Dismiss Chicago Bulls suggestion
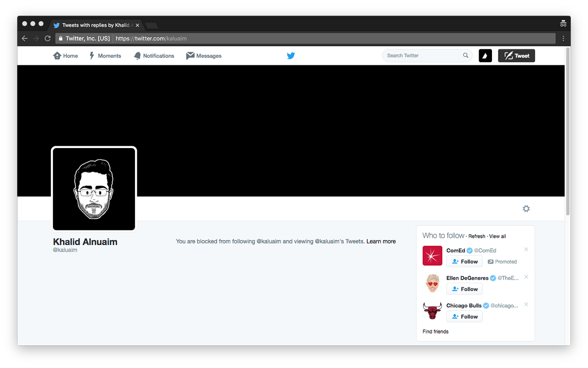Image resolution: width=588 pixels, height=368 pixels. click(526, 305)
